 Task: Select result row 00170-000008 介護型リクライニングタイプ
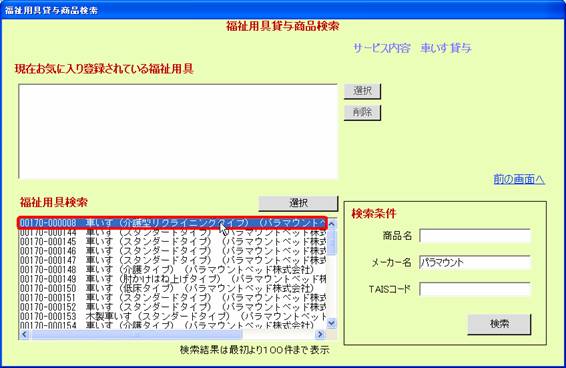[x=173, y=223]
